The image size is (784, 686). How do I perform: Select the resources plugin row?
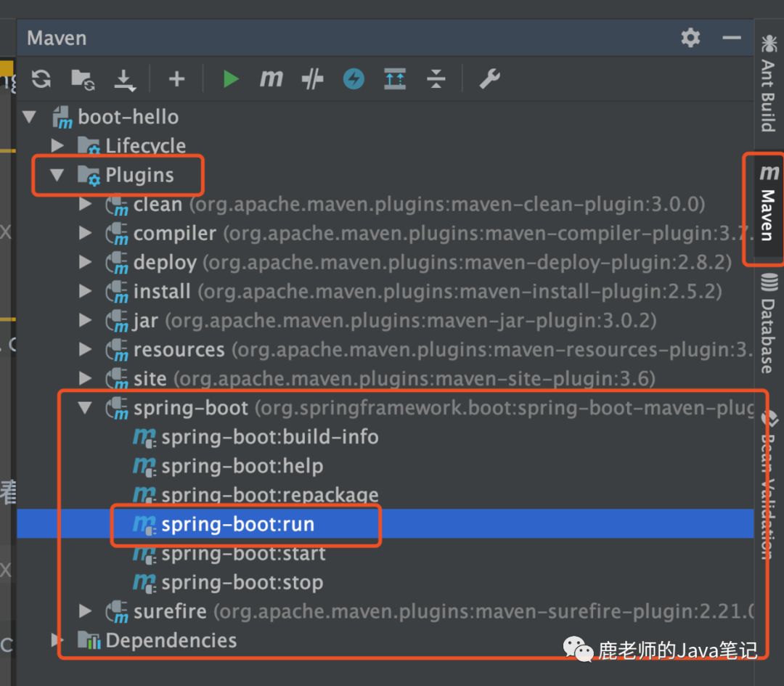[x=385, y=349]
